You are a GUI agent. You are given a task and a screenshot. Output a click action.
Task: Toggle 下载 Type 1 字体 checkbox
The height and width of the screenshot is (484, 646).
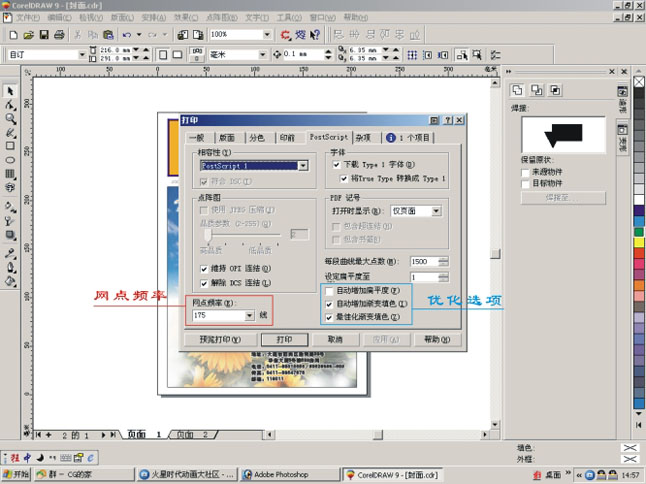(338, 164)
